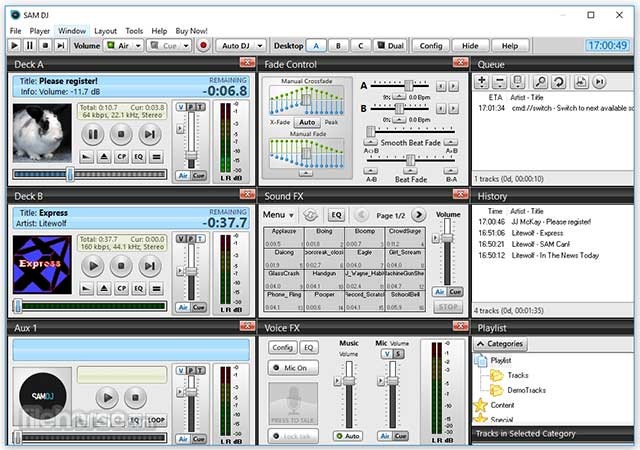Click the red record button in toolbar
The image size is (640, 450).
tap(204, 45)
